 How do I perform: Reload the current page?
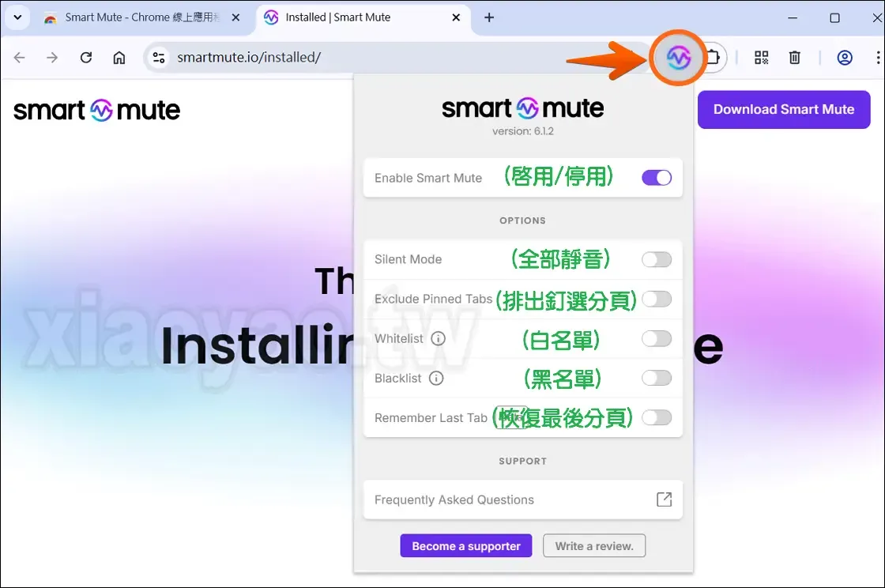pos(86,58)
